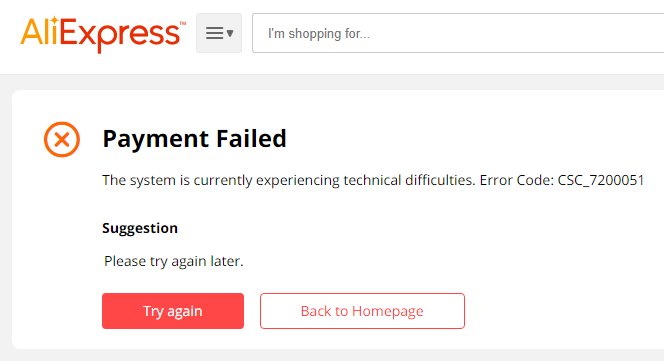Click blank header area left of the logo
Image resolution: width=664 pixels, height=361 pixels.
9,34
